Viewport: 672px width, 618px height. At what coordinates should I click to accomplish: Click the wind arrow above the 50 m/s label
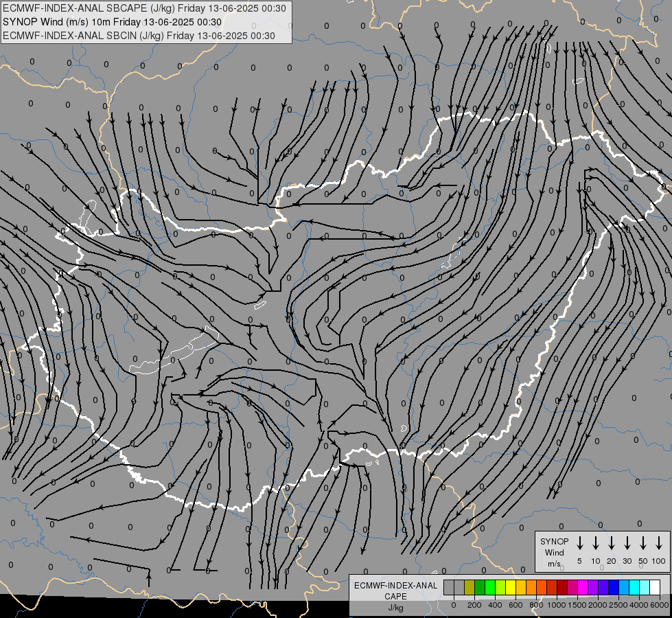pos(643,543)
